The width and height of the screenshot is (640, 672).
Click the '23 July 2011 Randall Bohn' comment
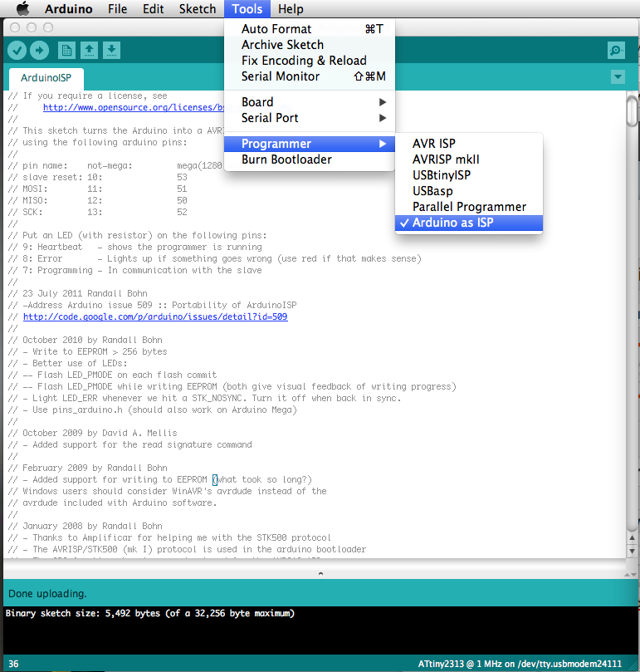tap(77, 293)
